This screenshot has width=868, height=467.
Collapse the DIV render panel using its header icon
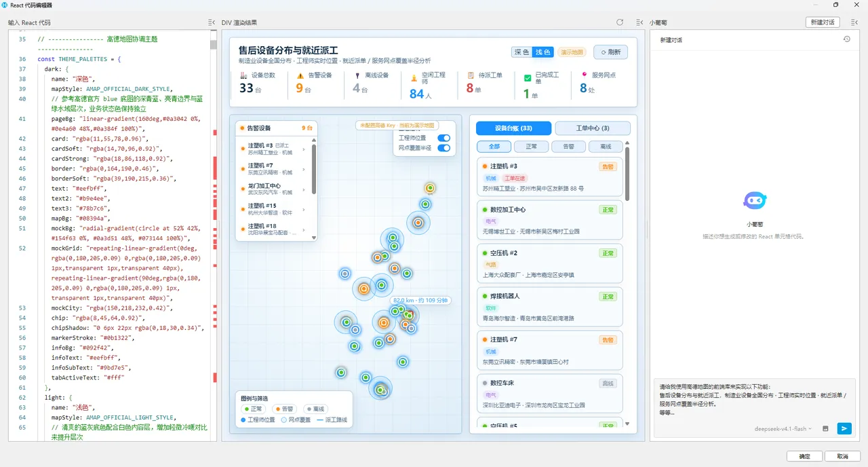coord(639,22)
